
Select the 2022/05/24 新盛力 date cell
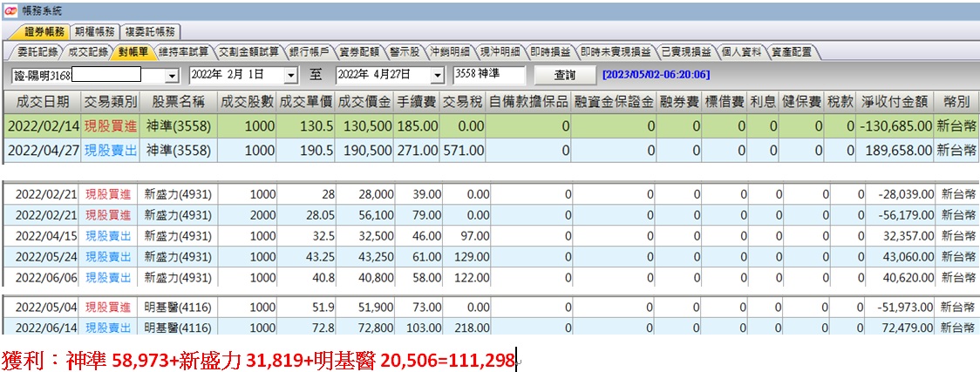(x=43, y=257)
